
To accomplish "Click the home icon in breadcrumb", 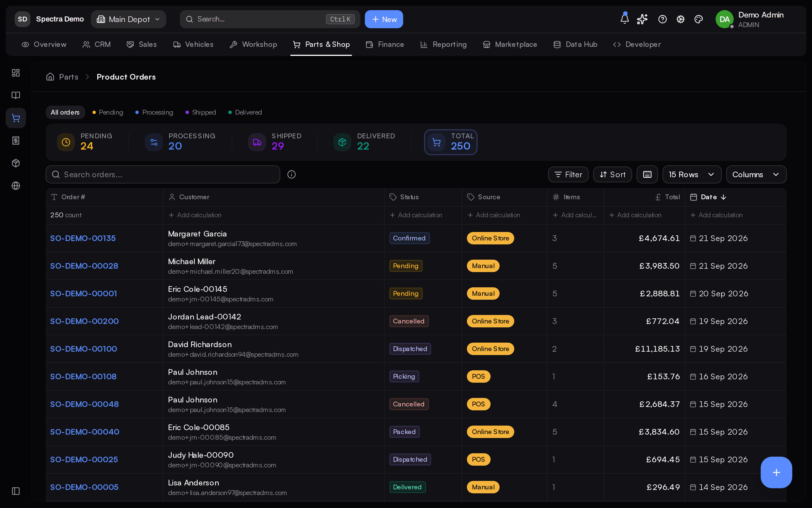I will [50, 76].
